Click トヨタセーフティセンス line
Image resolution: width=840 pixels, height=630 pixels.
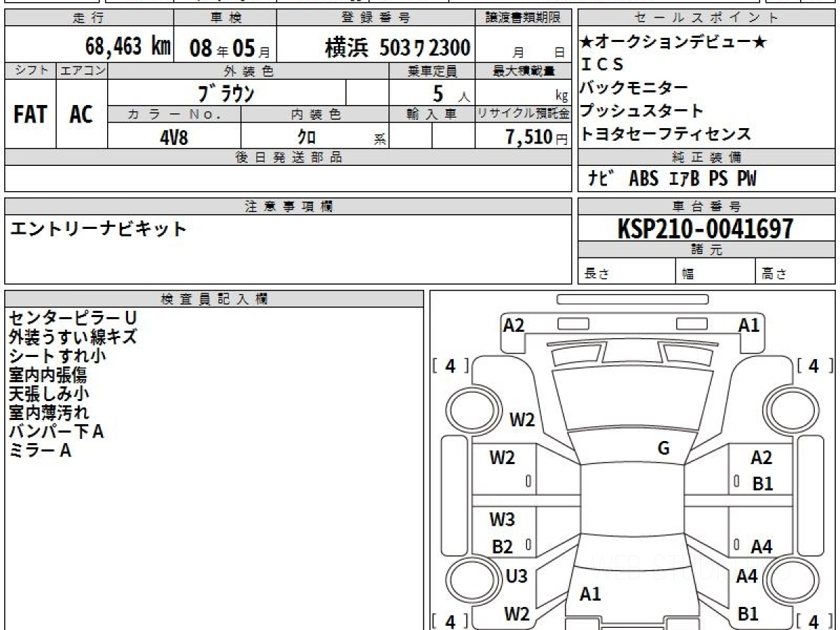pos(666,134)
